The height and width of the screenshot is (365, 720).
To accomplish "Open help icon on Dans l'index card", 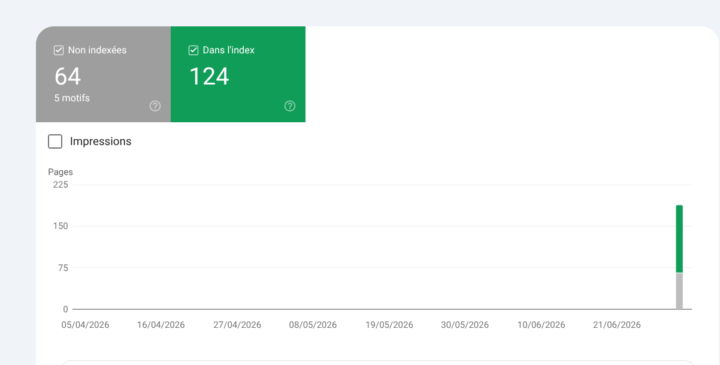I will [x=290, y=106].
